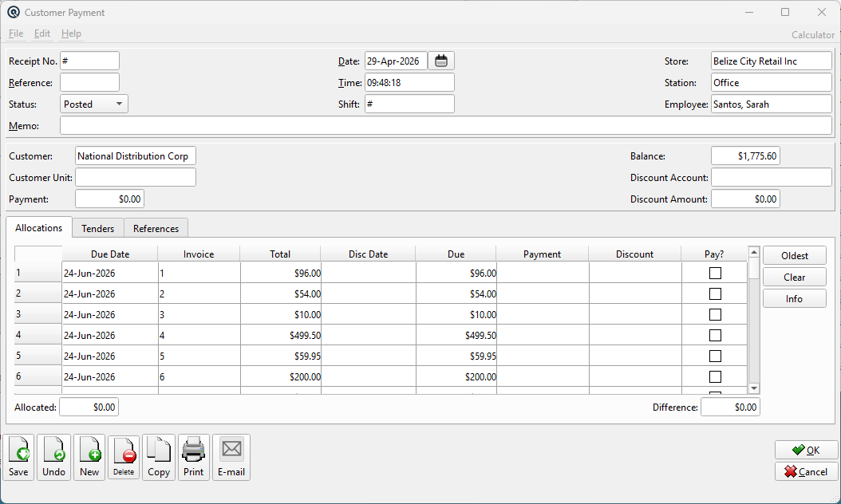The height and width of the screenshot is (504, 841).
Task: Click the Time field
Action: [410, 83]
